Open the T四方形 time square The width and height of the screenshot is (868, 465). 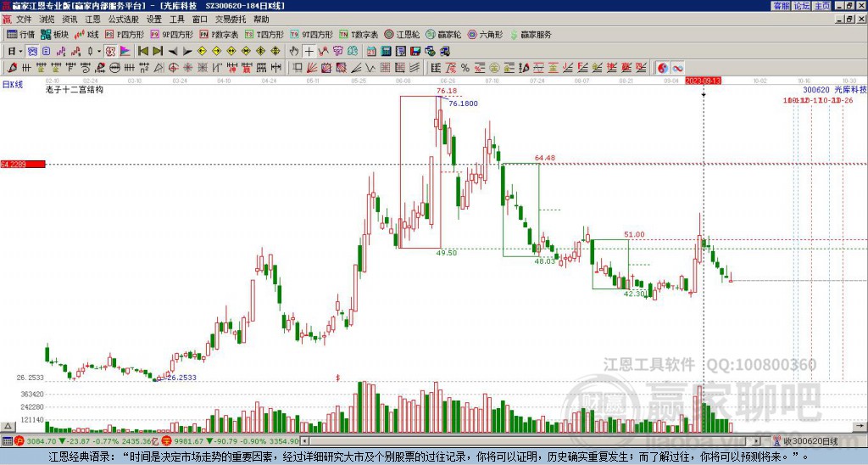pos(264,34)
